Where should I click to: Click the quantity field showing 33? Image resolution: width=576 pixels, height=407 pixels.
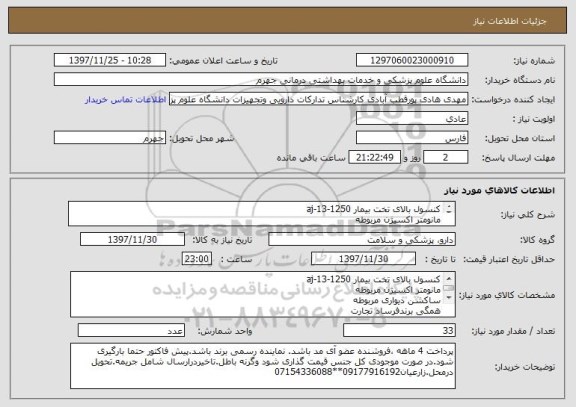(399, 331)
